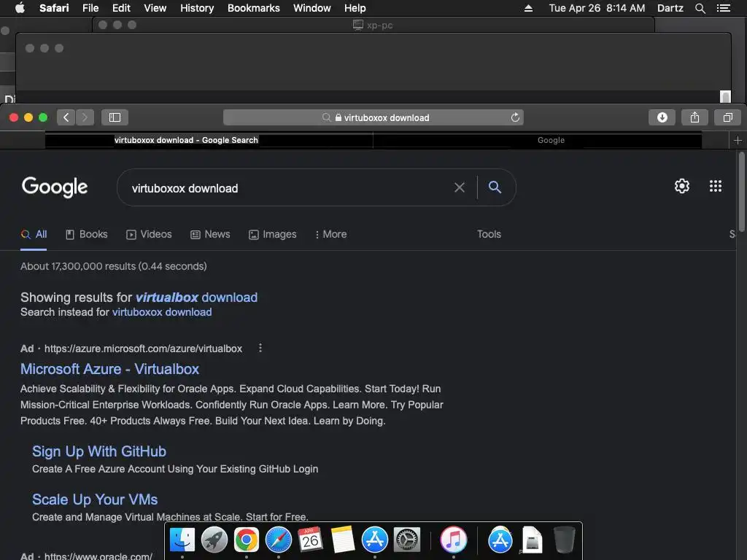The width and height of the screenshot is (747, 560).
Task: Open the Help menu
Action: coord(355,8)
